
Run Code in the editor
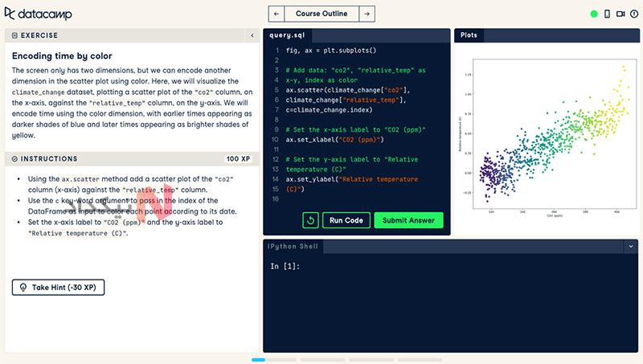346,220
